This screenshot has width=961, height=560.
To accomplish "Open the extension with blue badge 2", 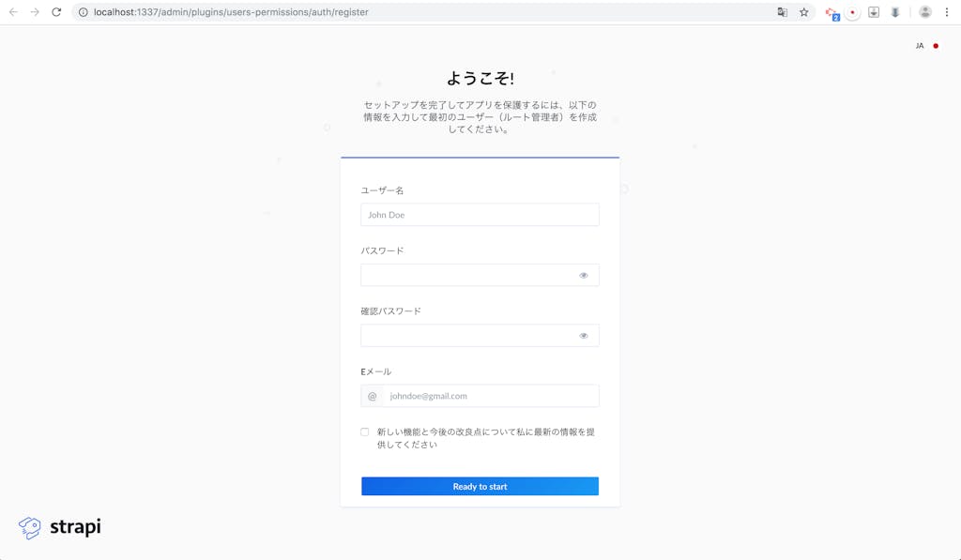I will coord(831,13).
